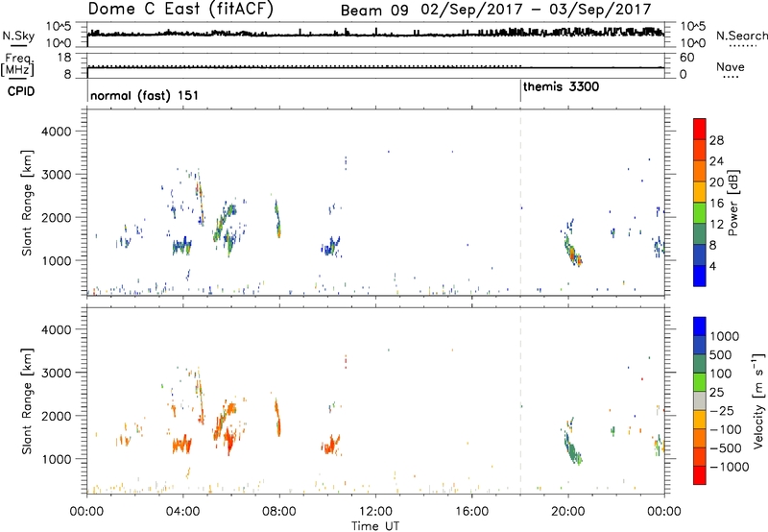Click the "1000" value on the velocity colorbar
The image size is (768, 532).
tap(725, 336)
